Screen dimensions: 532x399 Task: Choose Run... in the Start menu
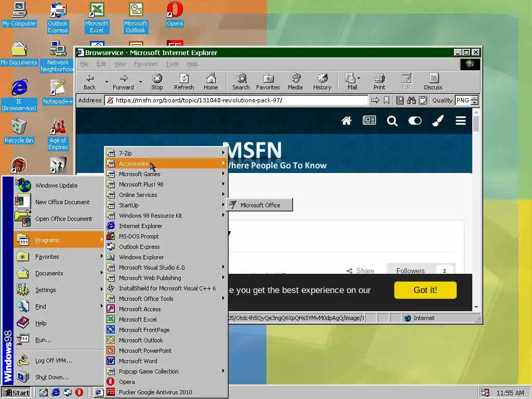tap(59, 340)
